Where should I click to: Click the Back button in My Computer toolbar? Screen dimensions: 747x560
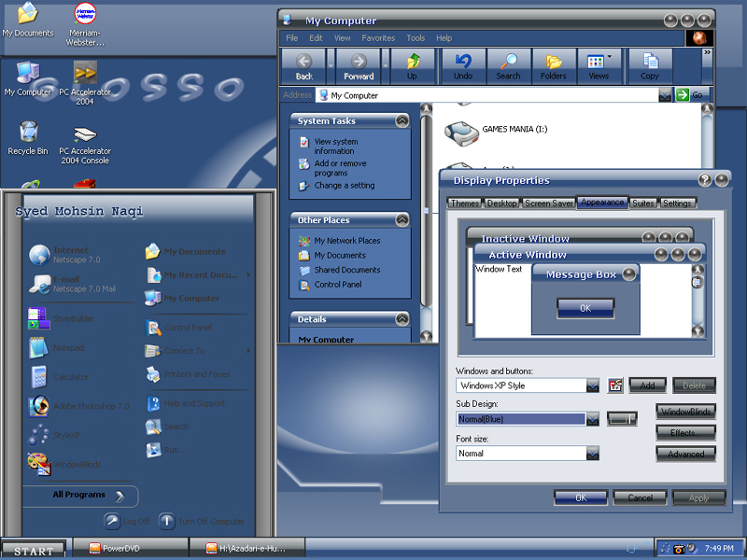(304, 66)
